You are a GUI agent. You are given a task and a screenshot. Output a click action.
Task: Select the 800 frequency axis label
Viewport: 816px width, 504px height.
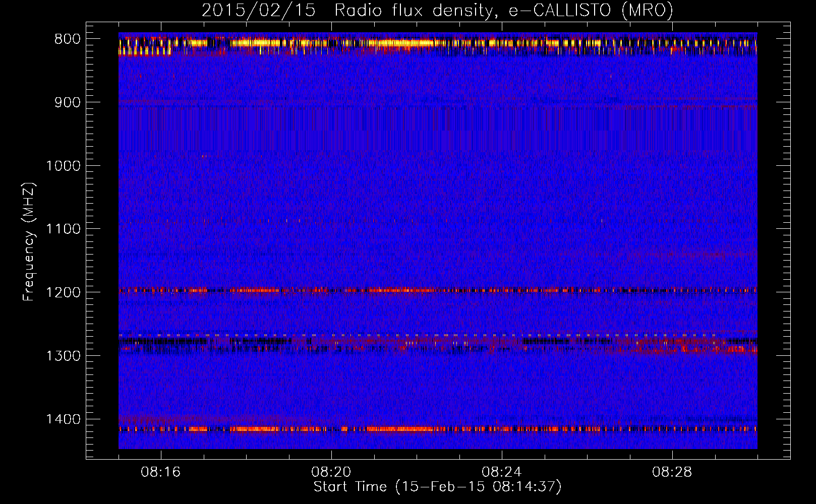tap(67, 39)
